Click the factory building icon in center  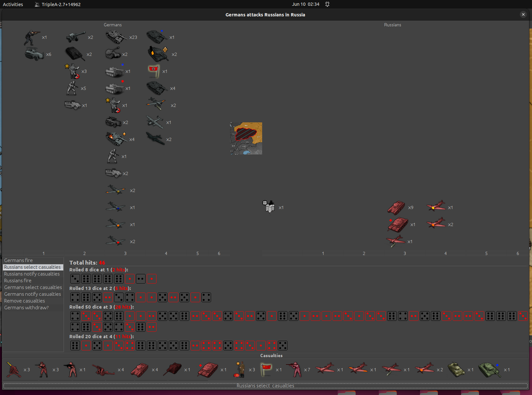point(269,207)
